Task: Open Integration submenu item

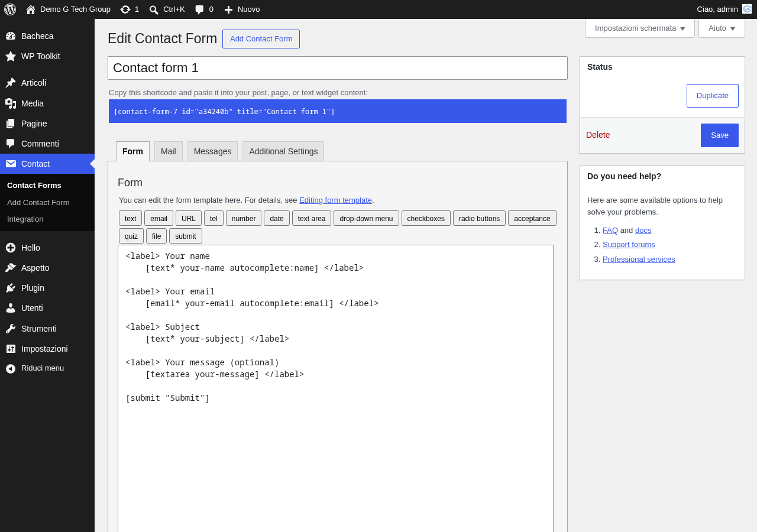Action: point(25,219)
